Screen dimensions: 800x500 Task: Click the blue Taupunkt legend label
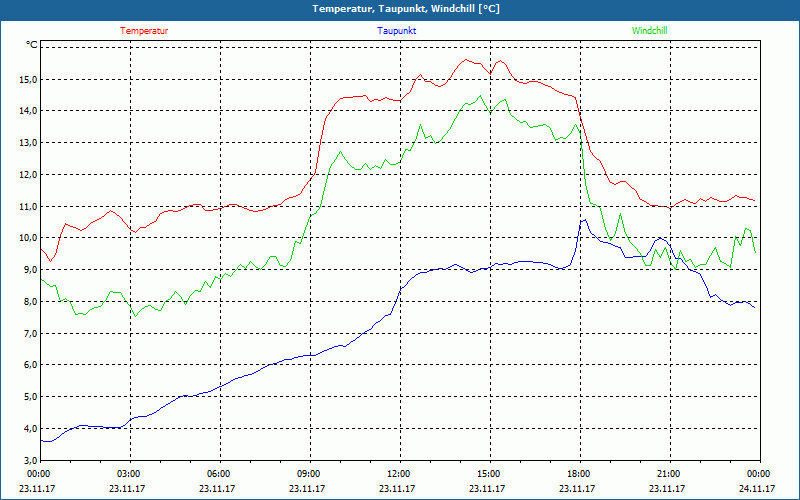pos(396,31)
